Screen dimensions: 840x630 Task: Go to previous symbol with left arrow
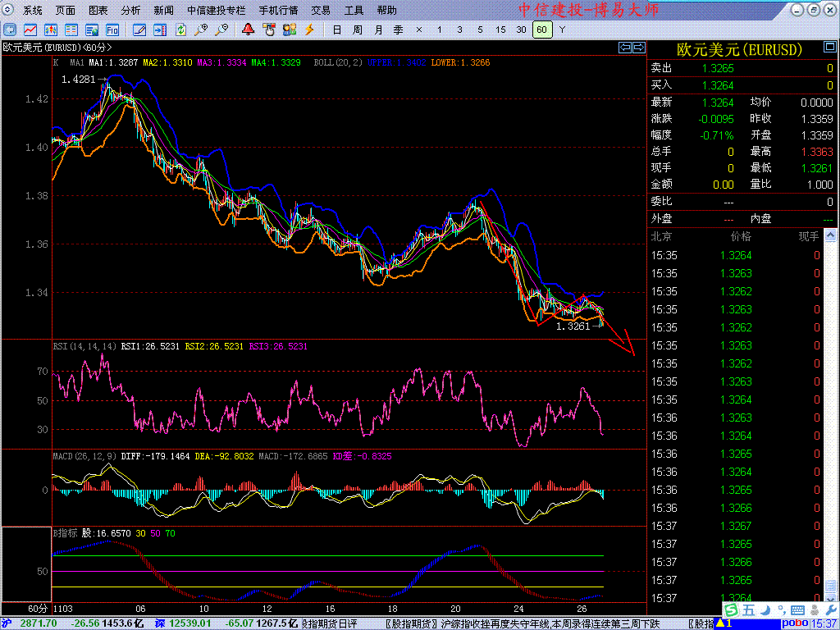coord(625,48)
